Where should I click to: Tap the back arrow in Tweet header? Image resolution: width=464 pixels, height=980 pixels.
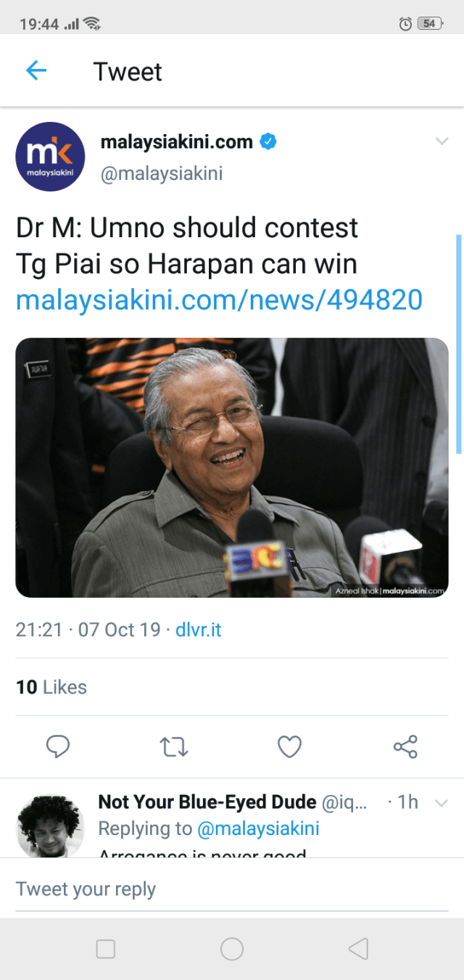(x=36, y=70)
